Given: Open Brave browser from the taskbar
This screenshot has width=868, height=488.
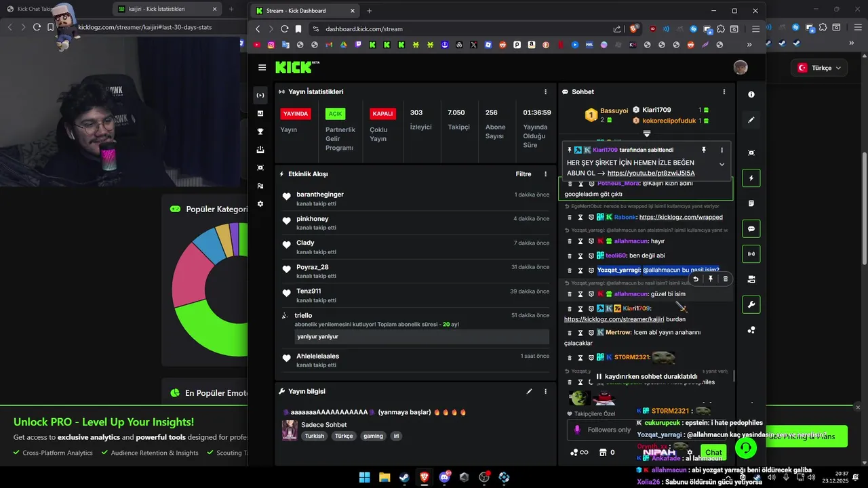Looking at the screenshot, I should tap(425, 477).
